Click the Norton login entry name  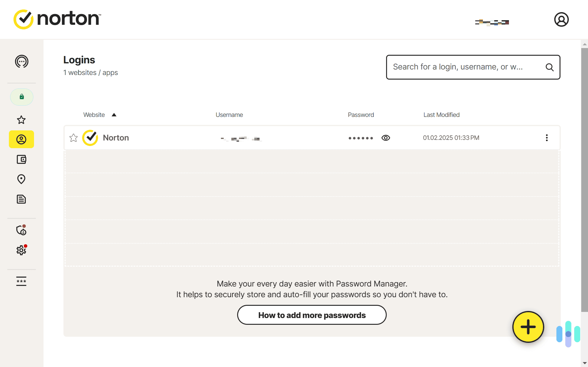[116, 138]
